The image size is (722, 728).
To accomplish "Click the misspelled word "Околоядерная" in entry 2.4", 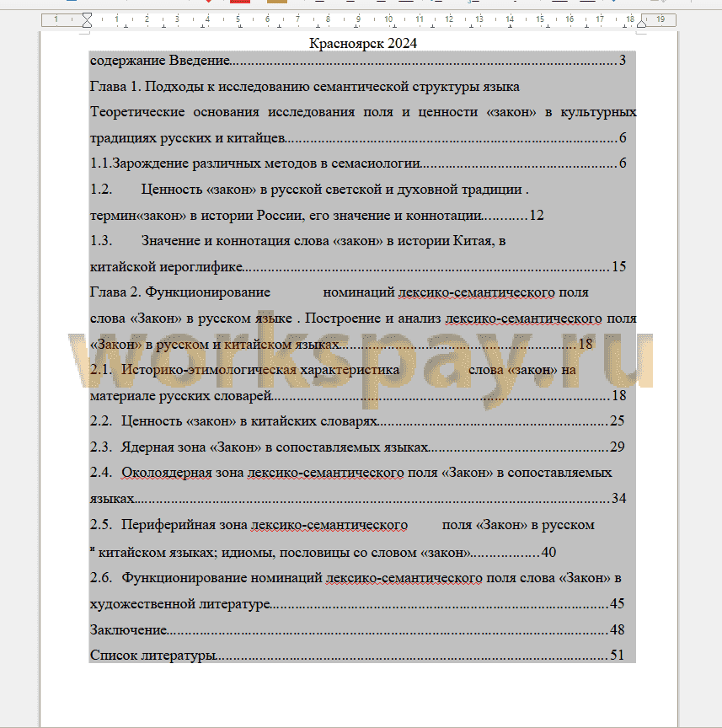I will pos(166,473).
